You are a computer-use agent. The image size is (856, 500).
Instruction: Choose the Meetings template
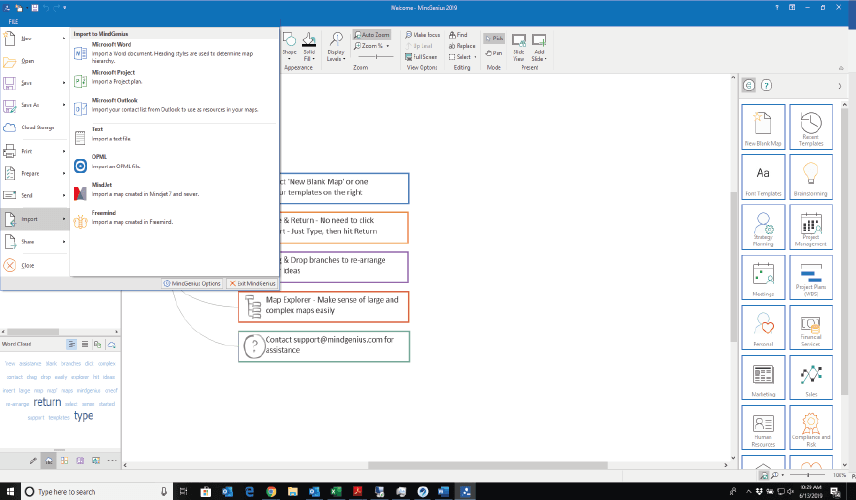[763, 277]
